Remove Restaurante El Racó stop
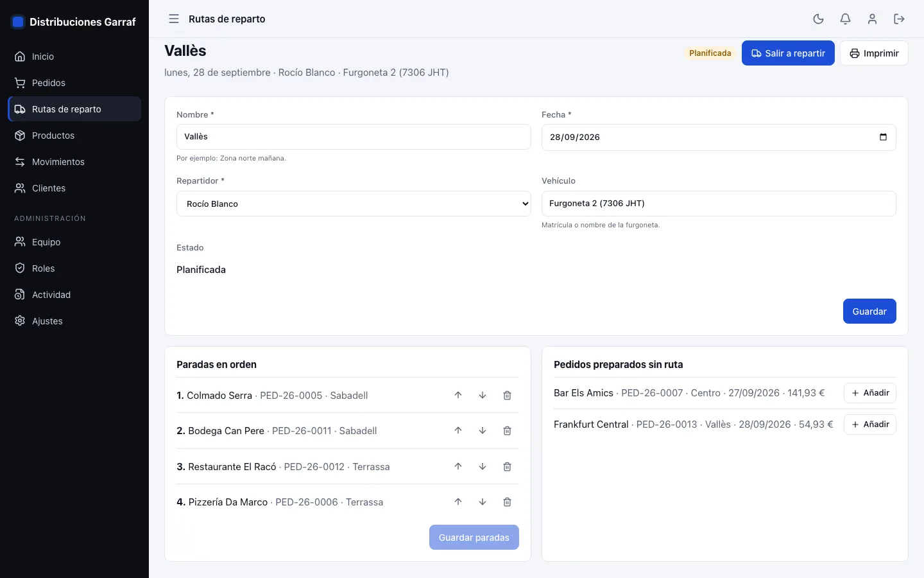The width and height of the screenshot is (924, 578). [x=507, y=467]
